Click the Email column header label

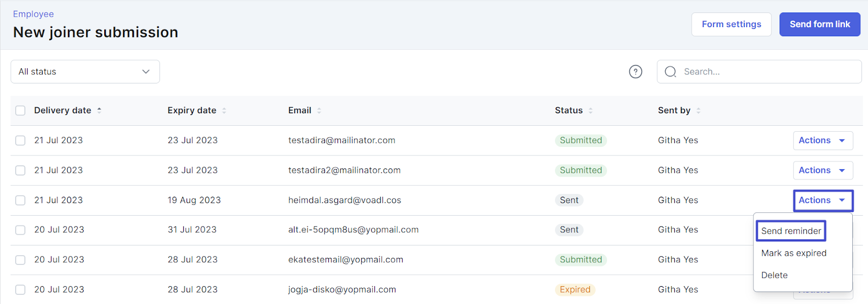299,111
